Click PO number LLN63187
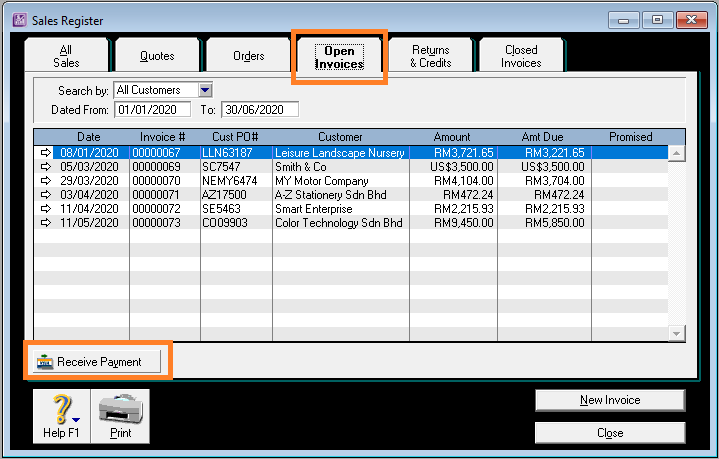 point(227,153)
